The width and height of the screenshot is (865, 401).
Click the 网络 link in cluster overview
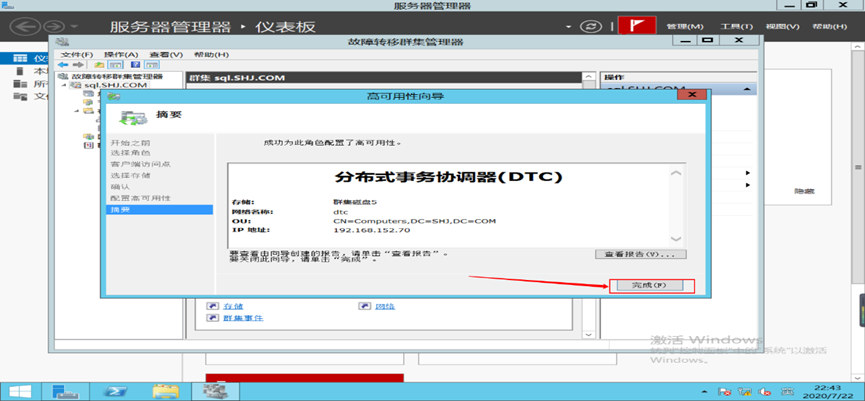click(386, 306)
